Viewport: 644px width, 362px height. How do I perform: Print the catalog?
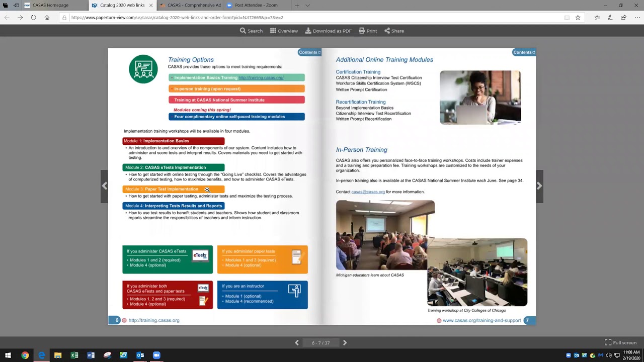(368, 31)
